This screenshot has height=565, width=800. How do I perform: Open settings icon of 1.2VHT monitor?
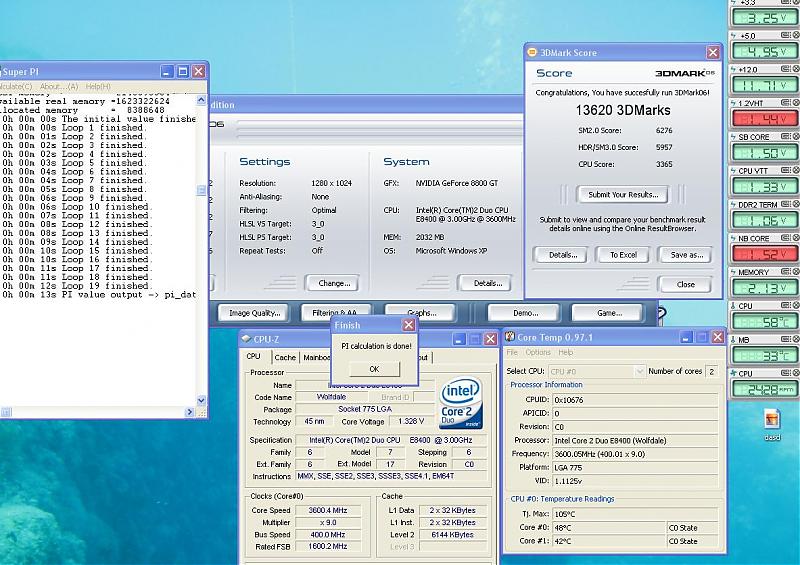(786, 103)
